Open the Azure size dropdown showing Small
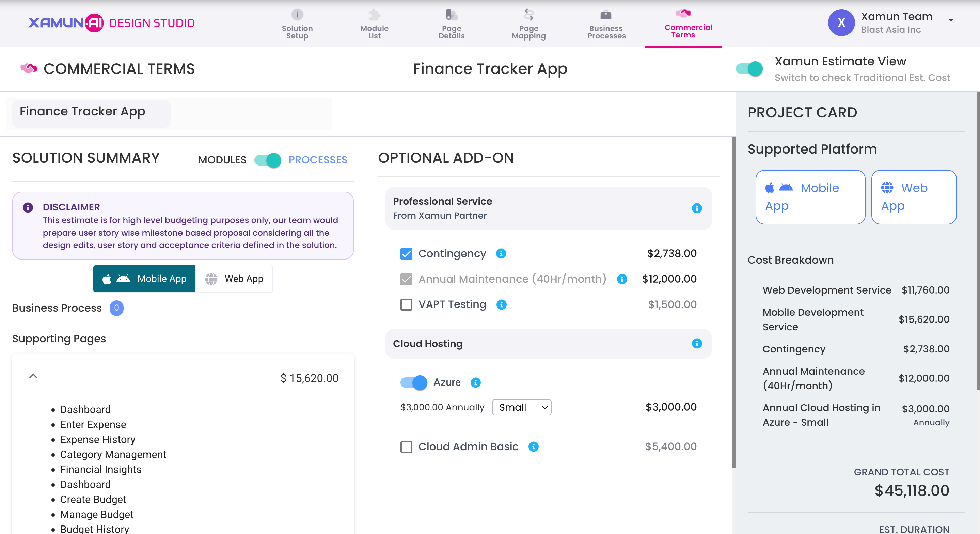The image size is (980, 534). tap(522, 407)
